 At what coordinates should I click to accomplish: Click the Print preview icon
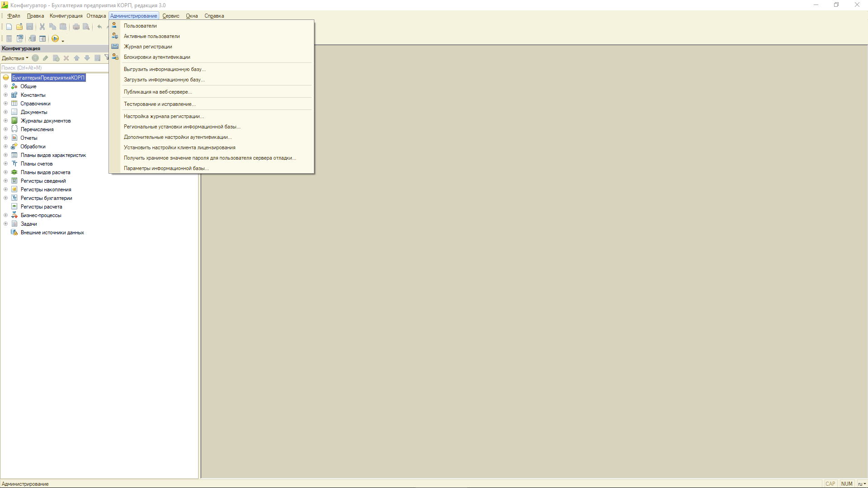tap(86, 27)
